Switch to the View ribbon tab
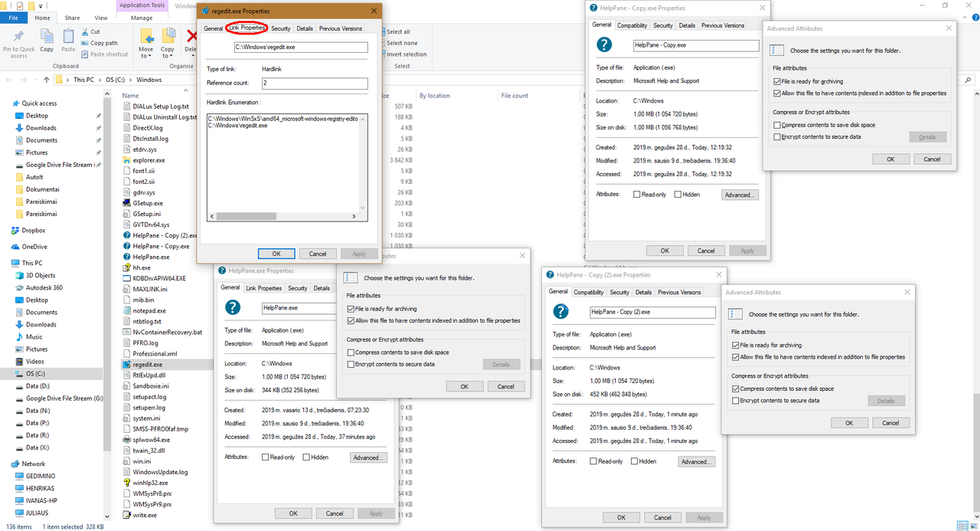The image size is (980, 531). 101,18
